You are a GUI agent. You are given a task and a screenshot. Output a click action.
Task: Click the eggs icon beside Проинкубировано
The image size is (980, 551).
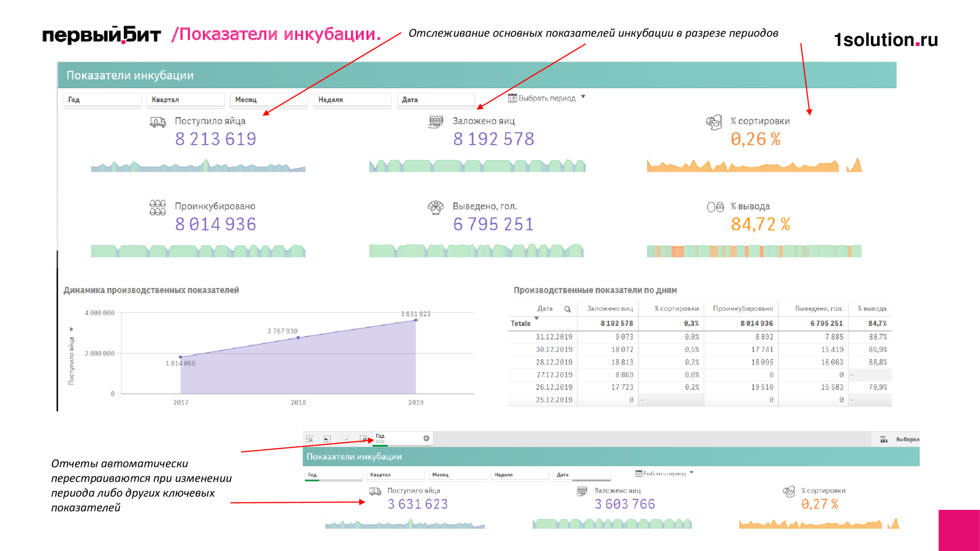[x=158, y=208]
